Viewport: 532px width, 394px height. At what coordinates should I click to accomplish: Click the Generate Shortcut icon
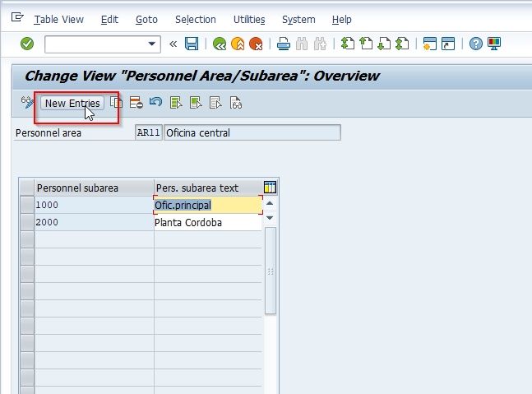(x=448, y=44)
